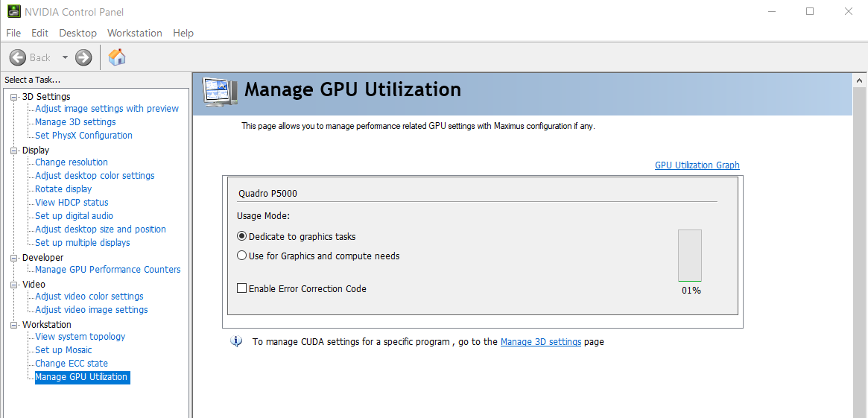Click the 3D Settings category label

46,97
